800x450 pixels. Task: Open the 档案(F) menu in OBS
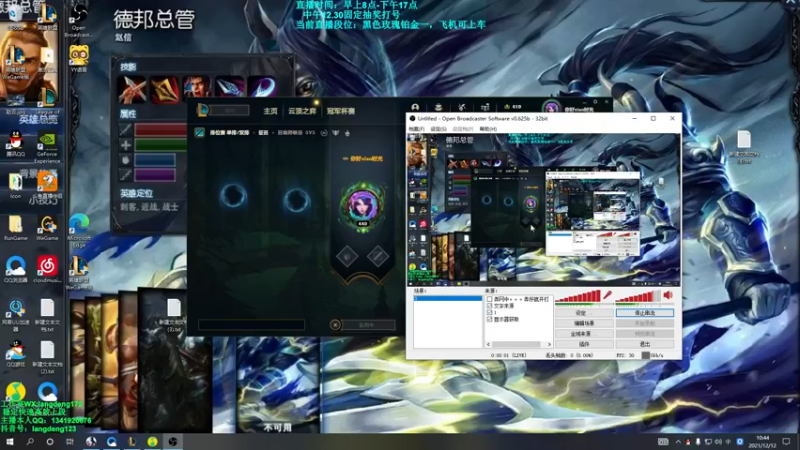(416, 129)
